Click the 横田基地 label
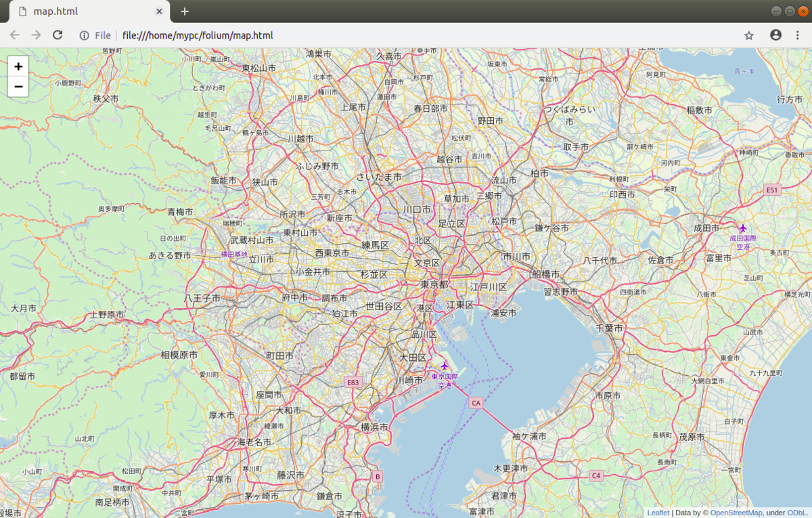Screen dimensions: 812x518 pyautogui.click(x=234, y=254)
